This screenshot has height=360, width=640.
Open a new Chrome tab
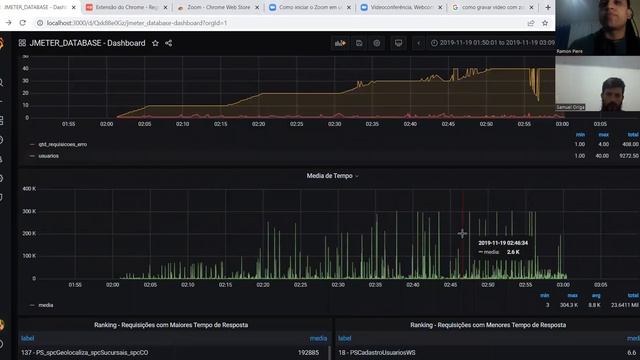(548, 7)
